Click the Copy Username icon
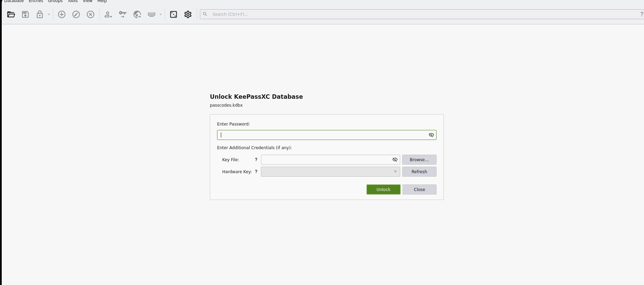The image size is (644, 285). (x=108, y=14)
